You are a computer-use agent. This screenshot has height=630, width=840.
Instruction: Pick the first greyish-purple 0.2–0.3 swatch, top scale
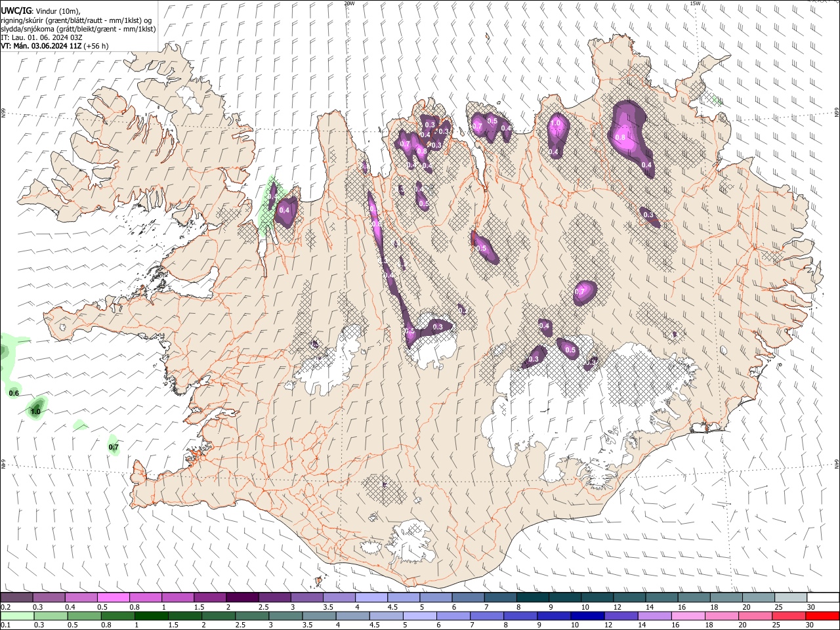(x=17, y=598)
